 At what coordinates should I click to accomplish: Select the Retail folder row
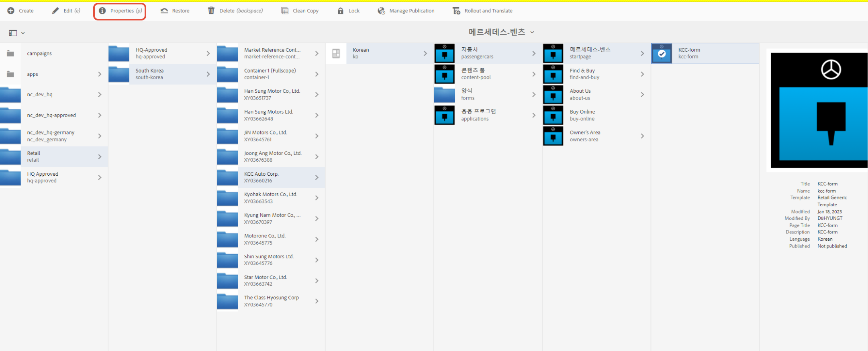pos(54,156)
